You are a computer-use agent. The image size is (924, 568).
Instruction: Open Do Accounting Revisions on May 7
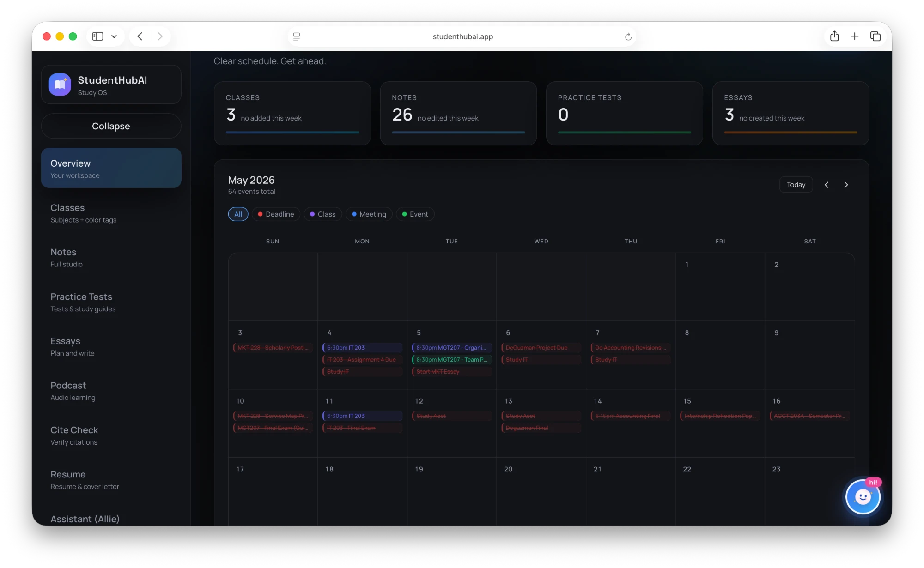[631, 348]
